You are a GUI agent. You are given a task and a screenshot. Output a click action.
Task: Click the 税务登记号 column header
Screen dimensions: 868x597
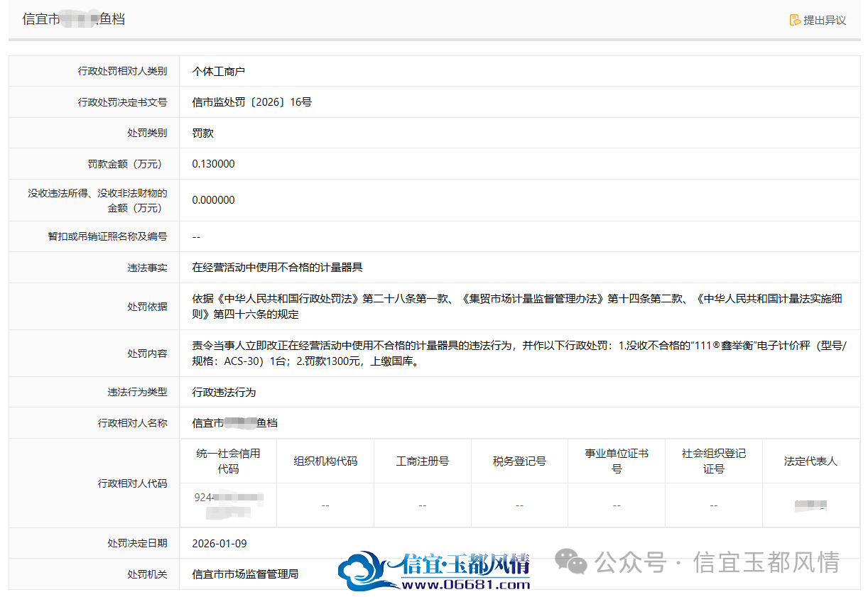point(519,461)
